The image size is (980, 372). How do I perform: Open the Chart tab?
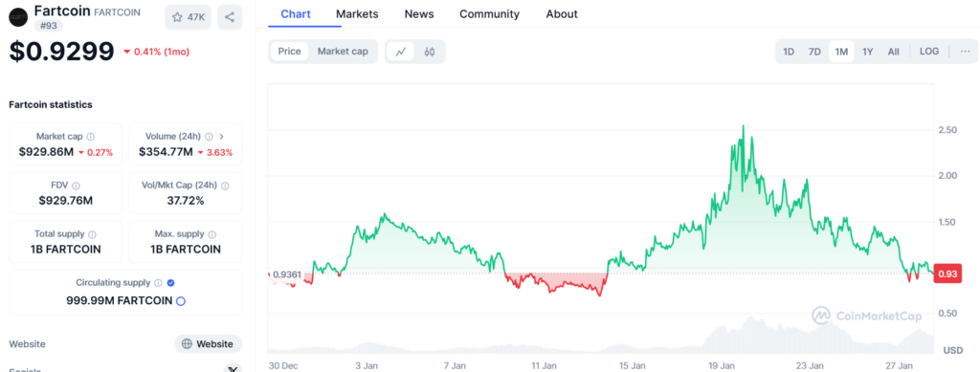click(x=296, y=13)
